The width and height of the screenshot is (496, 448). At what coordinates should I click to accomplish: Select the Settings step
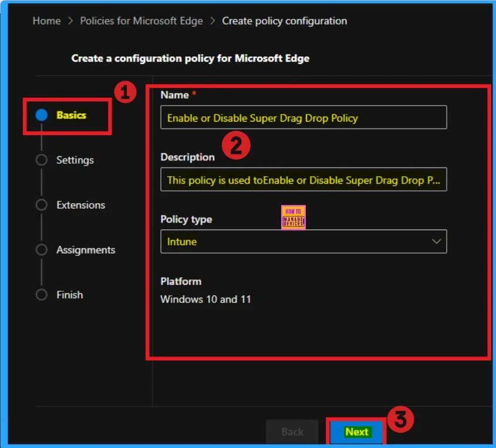click(75, 160)
